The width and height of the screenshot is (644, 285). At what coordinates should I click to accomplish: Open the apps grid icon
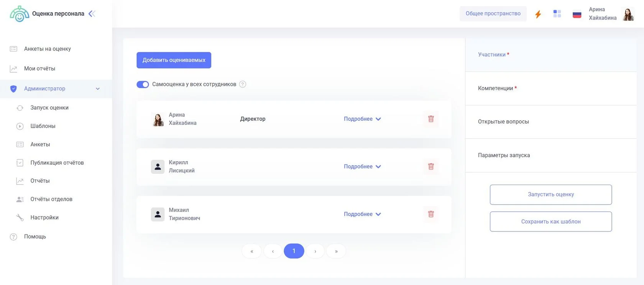tap(557, 14)
